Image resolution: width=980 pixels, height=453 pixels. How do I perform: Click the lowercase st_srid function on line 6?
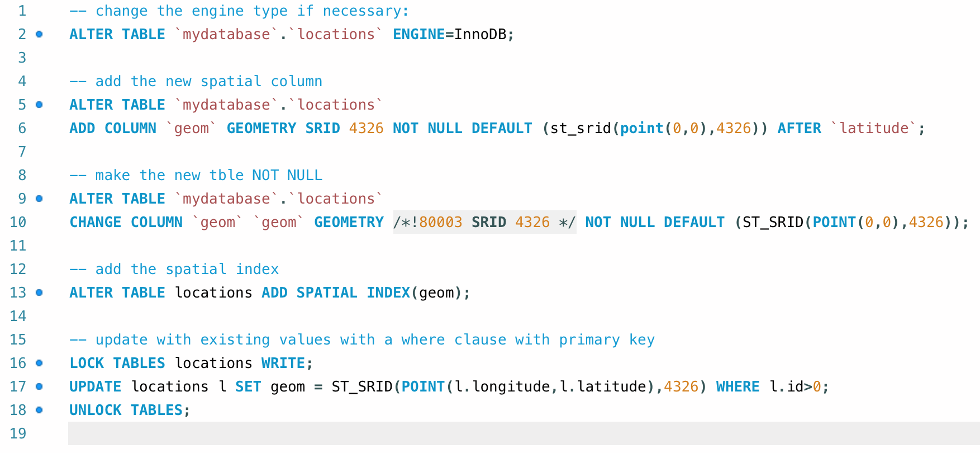pyautogui.click(x=581, y=128)
